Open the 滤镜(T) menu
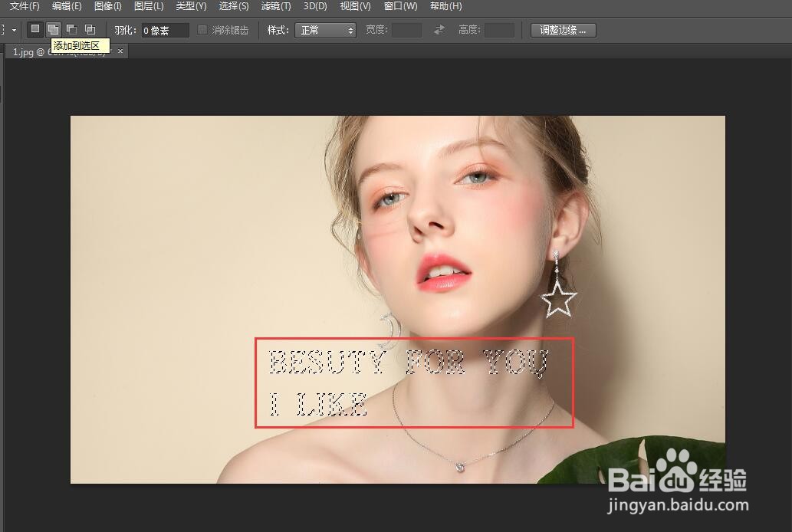 tap(276, 6)
